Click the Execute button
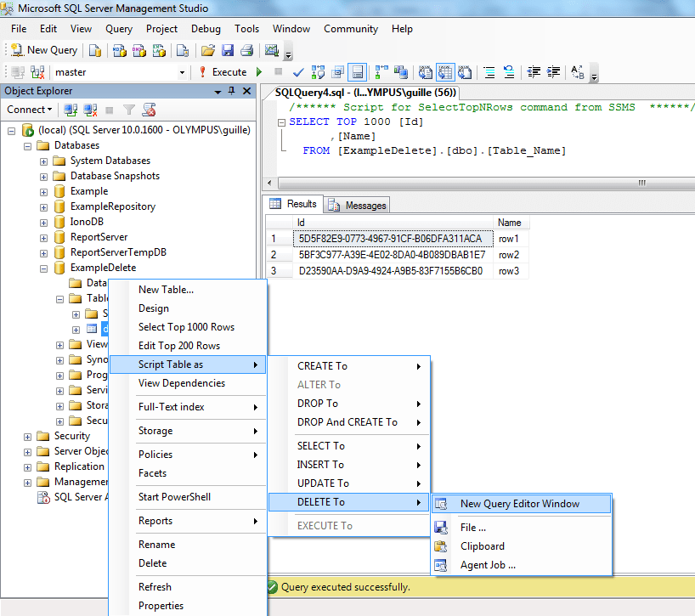This screenshot has height=616, width=695. point(223,72)
